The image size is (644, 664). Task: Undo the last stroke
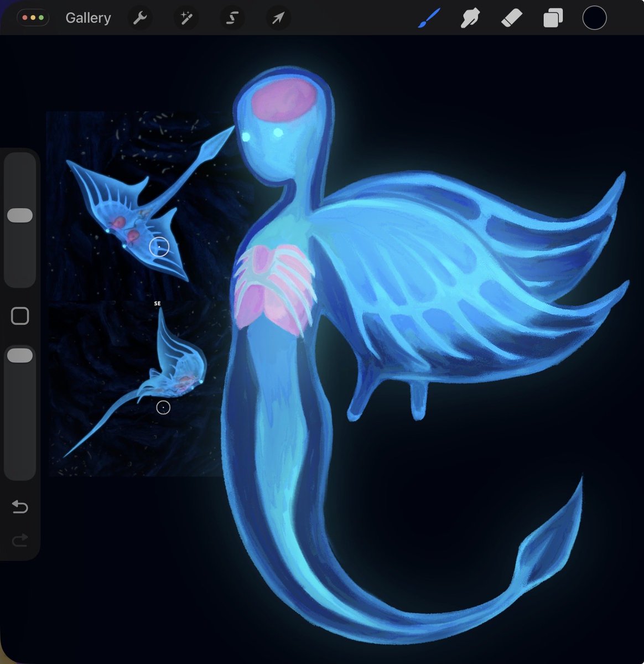pos(20,507)
